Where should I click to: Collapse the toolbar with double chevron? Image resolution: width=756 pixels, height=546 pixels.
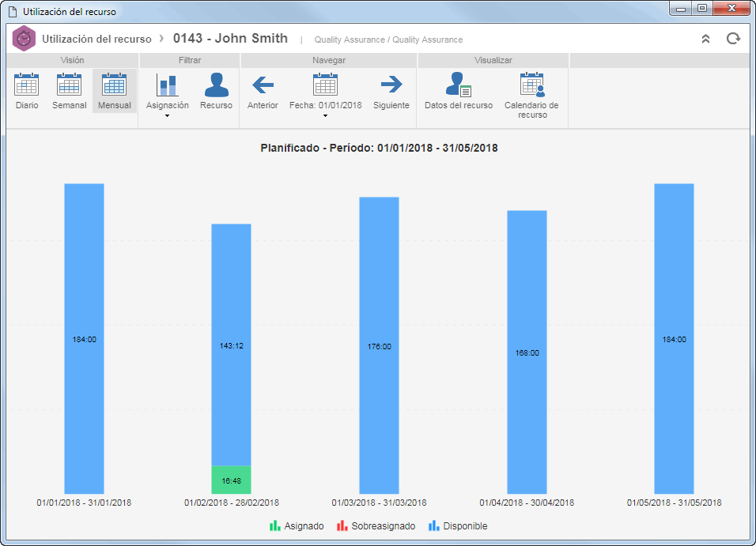point(705,39)
